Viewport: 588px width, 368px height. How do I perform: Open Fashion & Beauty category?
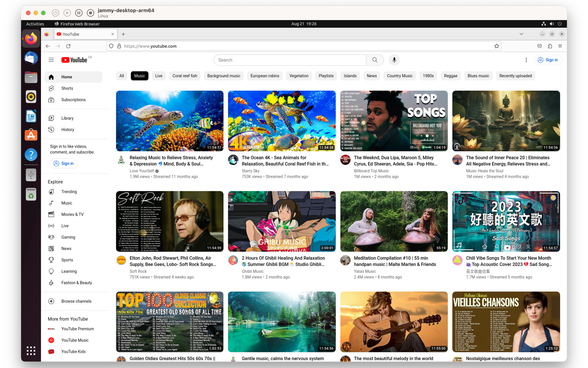pyautogui.click(x=73, y=283)
